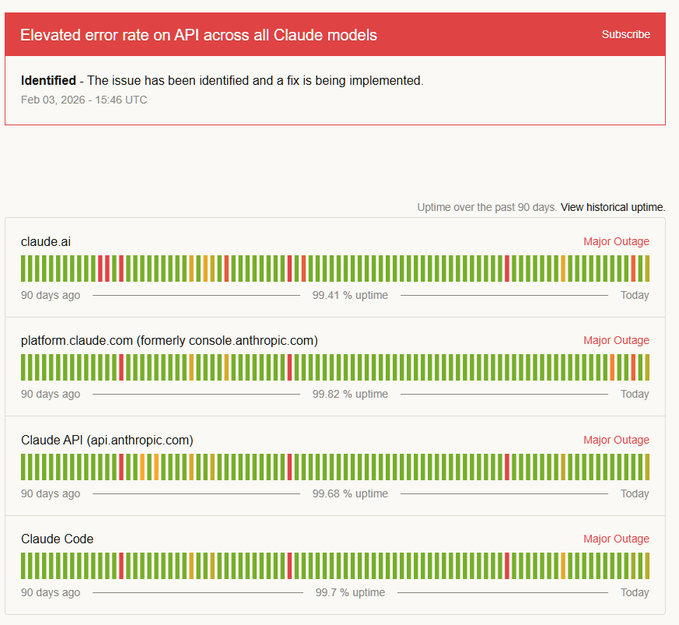
Task: Open the View historical uptime link
Action: [612, 207]
